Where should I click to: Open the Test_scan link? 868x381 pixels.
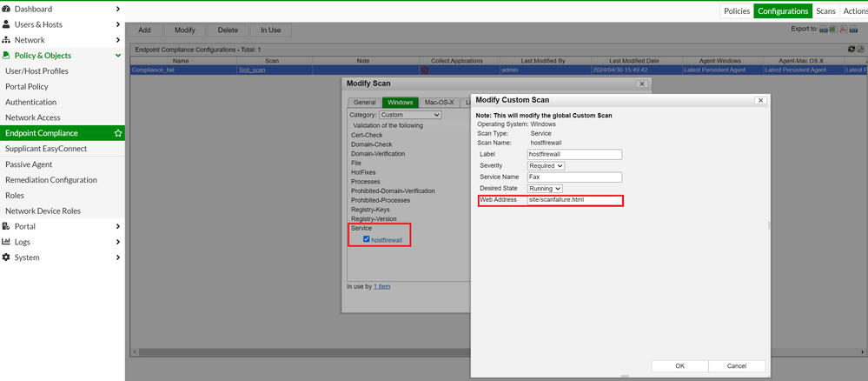pyautogui.click(x=253, y=70)
